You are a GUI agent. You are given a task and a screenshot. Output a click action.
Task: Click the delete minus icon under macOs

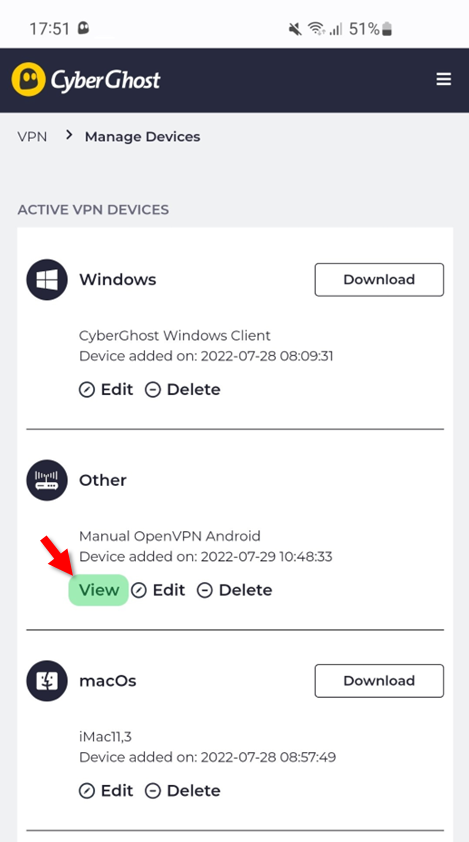(x=153, y=791)
